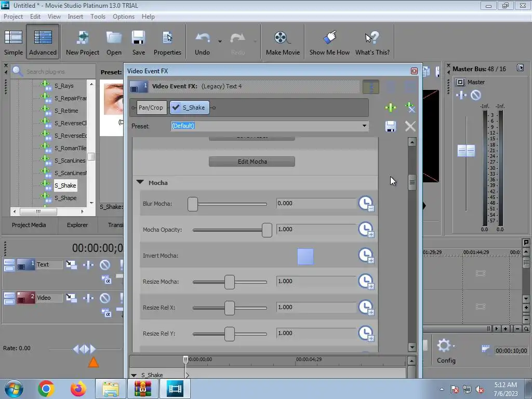Image resolution: width=532 pixels, height=399 pixels.
Task: Select S_Shape plug-in
Action: click(65, 198)
